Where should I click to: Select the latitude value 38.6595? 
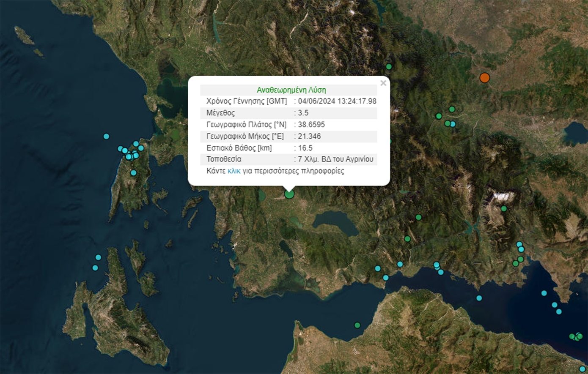click(x=311, y=125)
